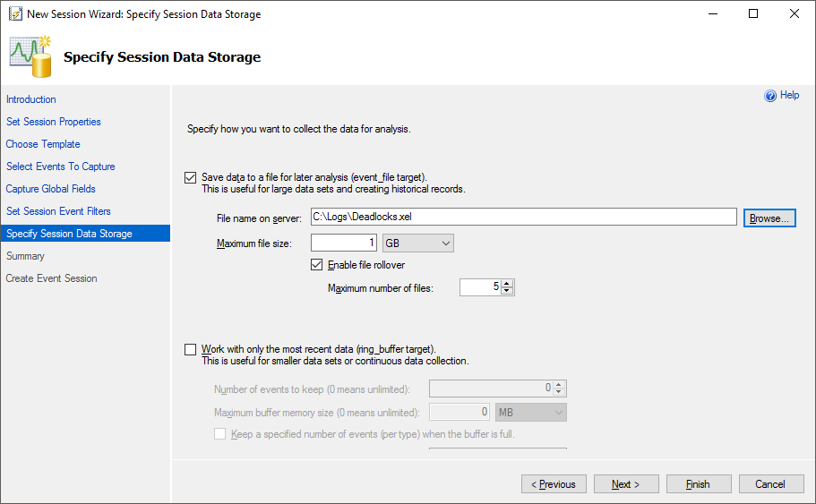Decrease maximum number of files with down arrow
Viewport: 816px width, 504px height.
(507, 291)
